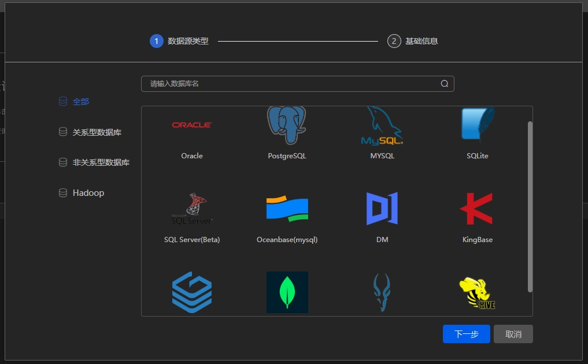Show 全部 data source category
This screenshot has height=364, width=588.
[80, 102]
